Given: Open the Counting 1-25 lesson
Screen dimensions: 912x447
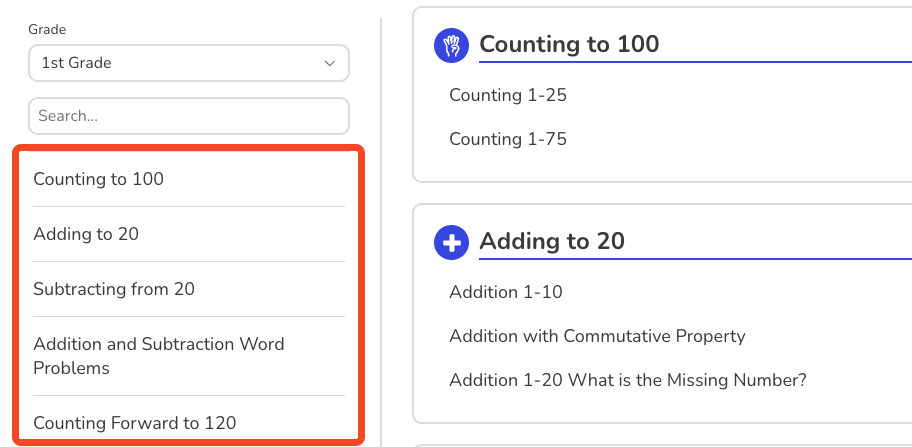Looking at the screenshot, I should coord(508,95).
